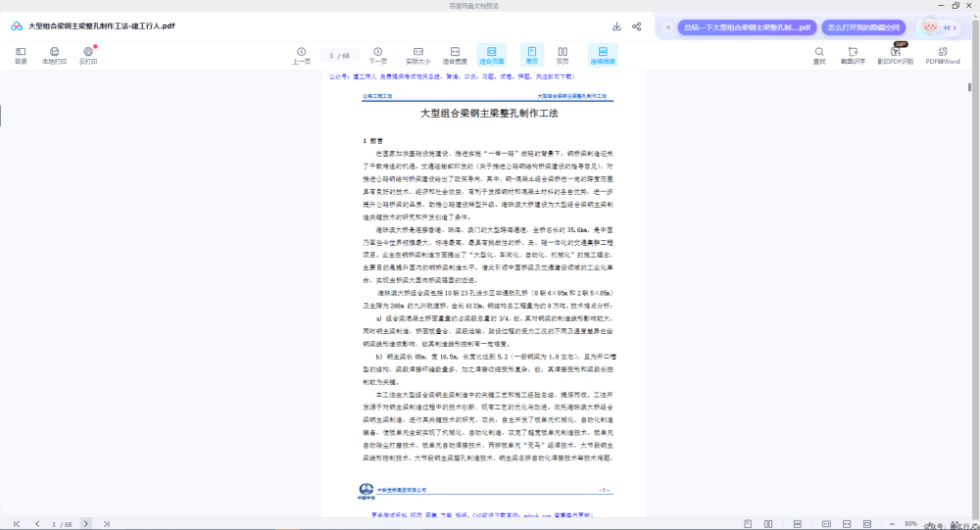Click the Baidu Netdisk logo

point(17,26)
